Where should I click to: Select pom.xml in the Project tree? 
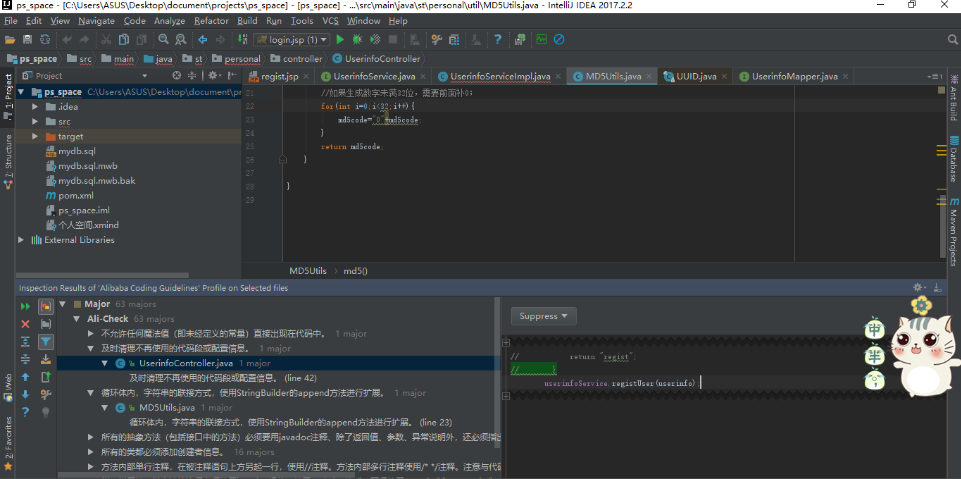click(x=76, y=195)
